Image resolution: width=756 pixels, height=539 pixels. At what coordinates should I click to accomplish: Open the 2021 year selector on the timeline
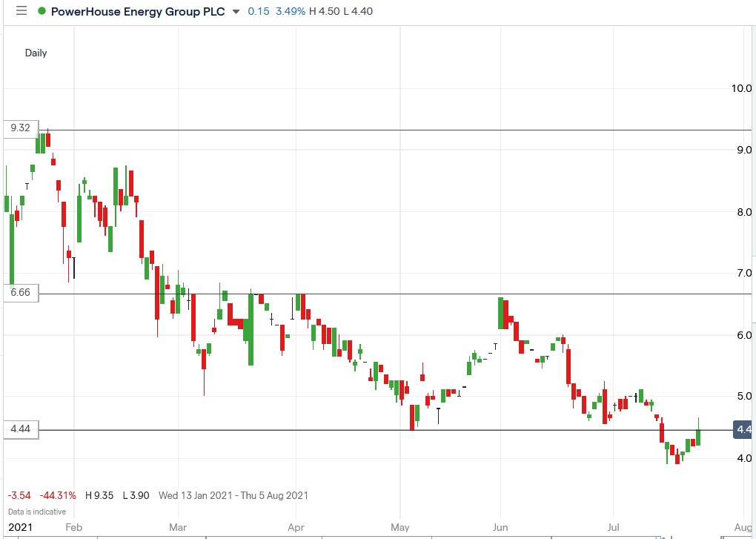[x=21, y=526]
